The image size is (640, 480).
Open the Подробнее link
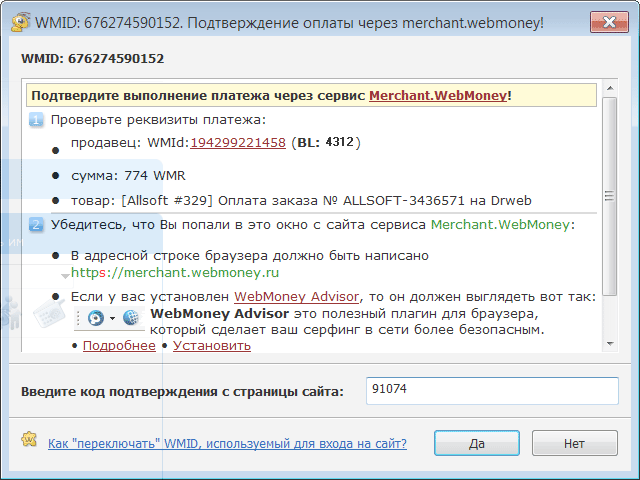coord(119,346)
